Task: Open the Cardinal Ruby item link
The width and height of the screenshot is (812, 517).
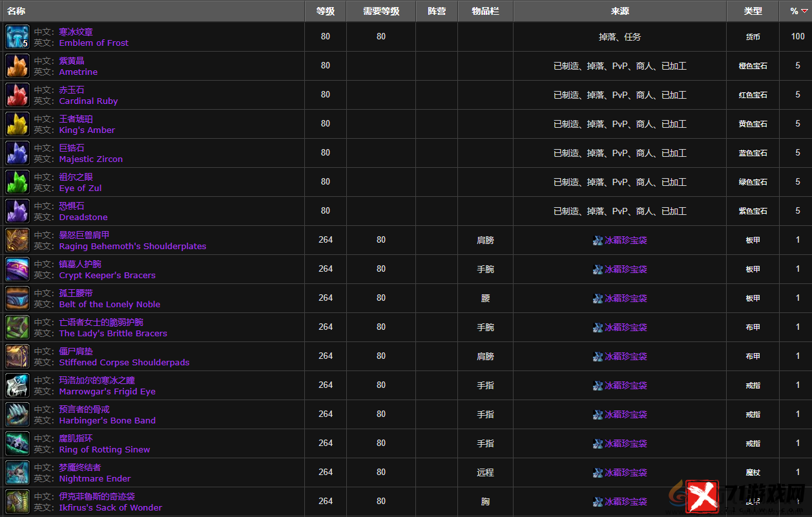Action: 88,101
